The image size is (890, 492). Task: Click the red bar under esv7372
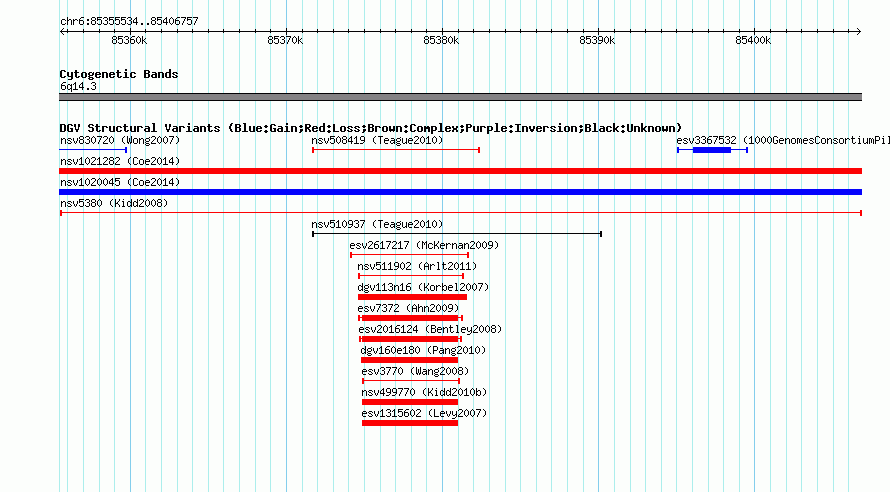(410, 318)
